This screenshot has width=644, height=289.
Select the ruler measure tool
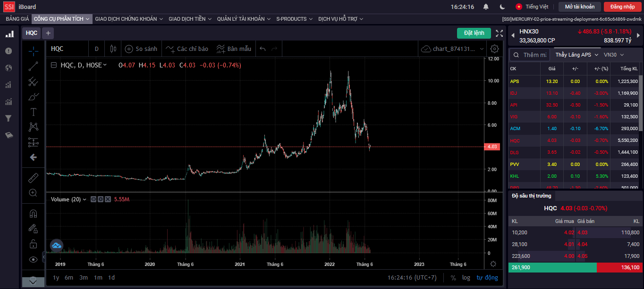33,178
